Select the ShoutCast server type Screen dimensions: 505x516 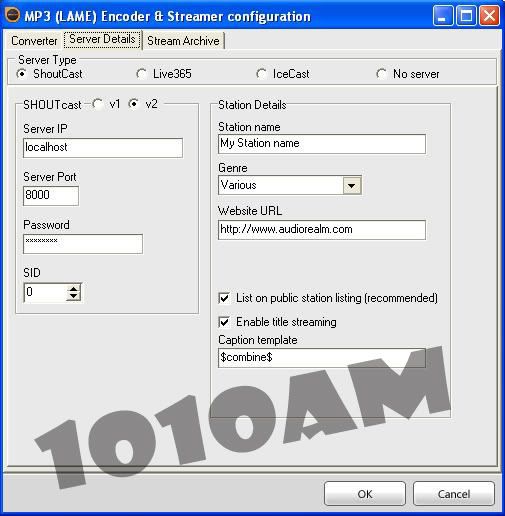[x=22, y=74]
